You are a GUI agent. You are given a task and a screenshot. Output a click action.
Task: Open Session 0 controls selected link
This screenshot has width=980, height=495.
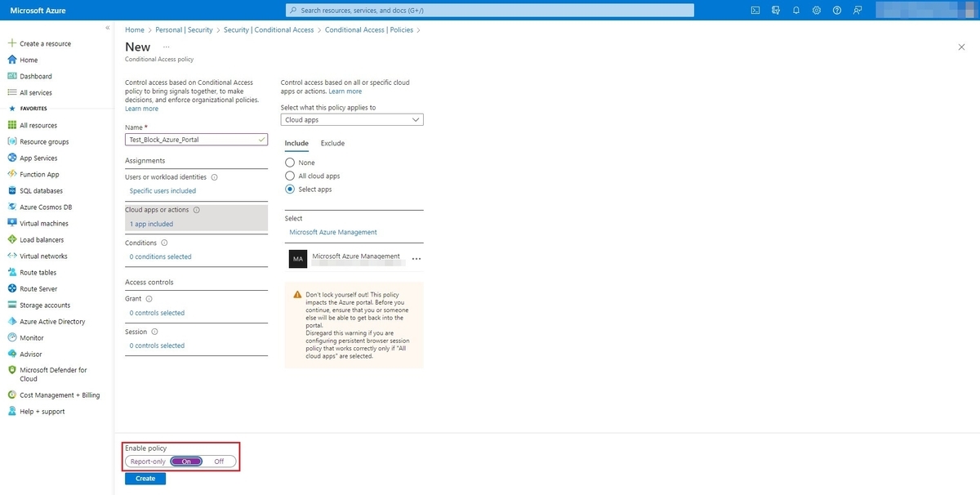(157, 346)
